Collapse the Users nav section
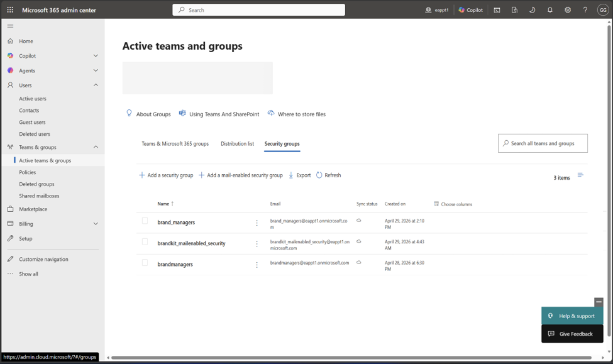 (x=96, y=85)
